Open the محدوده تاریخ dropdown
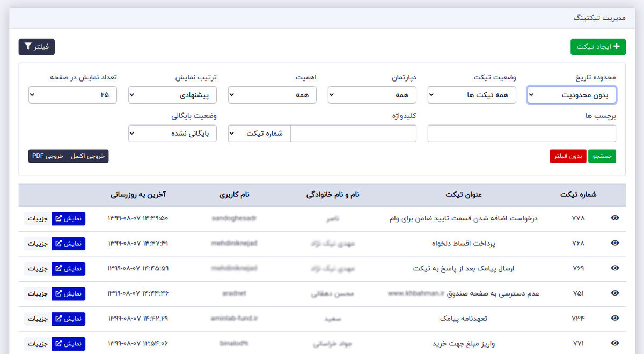Viewport: 644px width, 354px height. 572,95
